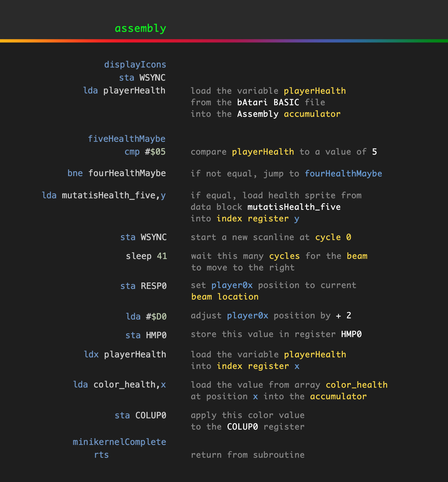Click the fiveHealthMaybe label
This screenshot has height=482, width=448.
coord(127,139)
